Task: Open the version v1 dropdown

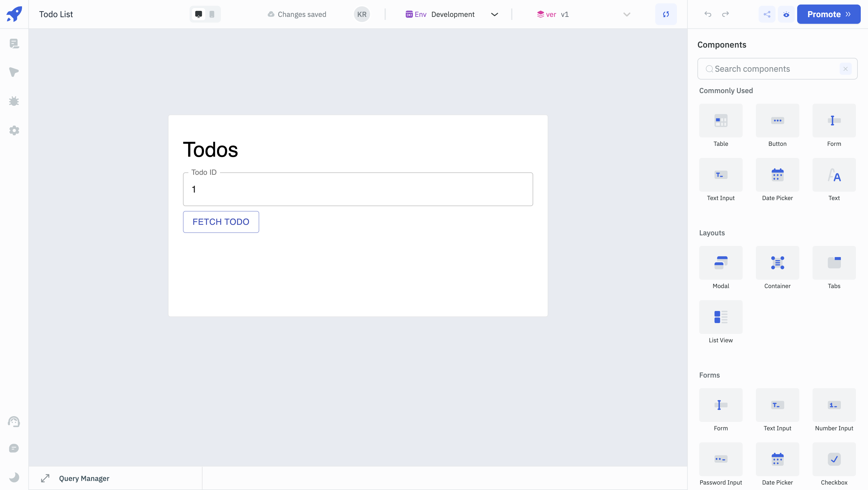Action: (583, 14)
